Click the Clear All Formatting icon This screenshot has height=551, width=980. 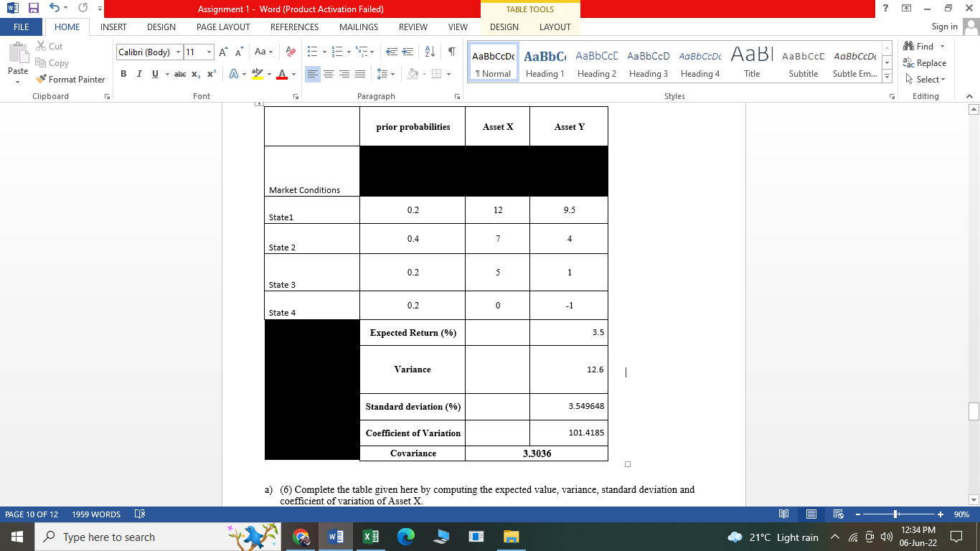[x=289, y=52]
